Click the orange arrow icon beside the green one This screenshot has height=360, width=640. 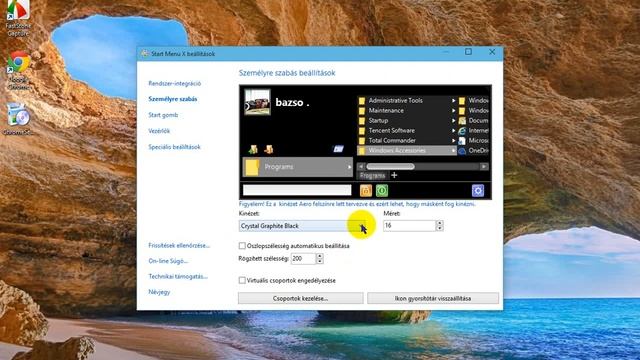coord(269,149)
